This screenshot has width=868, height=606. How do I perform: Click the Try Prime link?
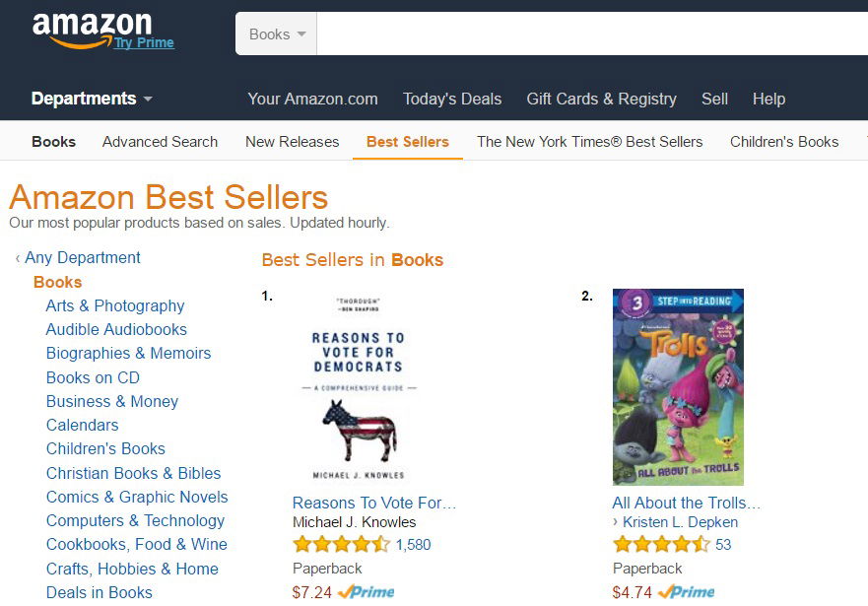[144, 43]
